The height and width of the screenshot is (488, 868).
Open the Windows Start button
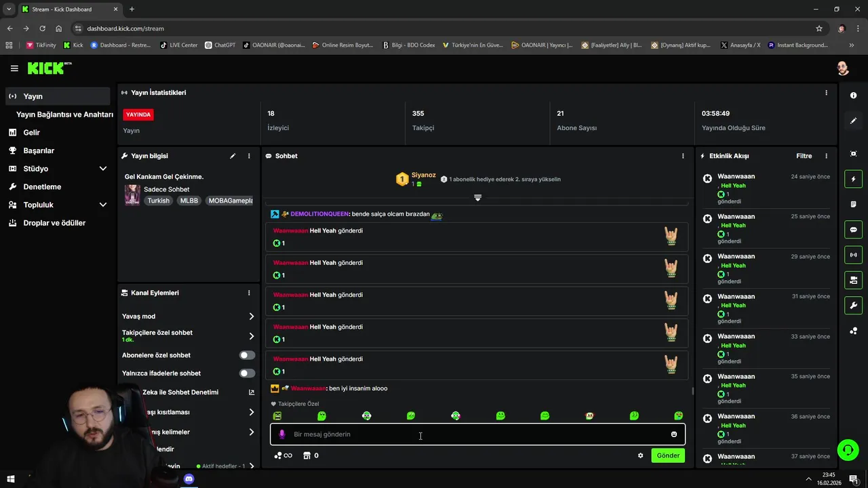(x=10, y=479)
